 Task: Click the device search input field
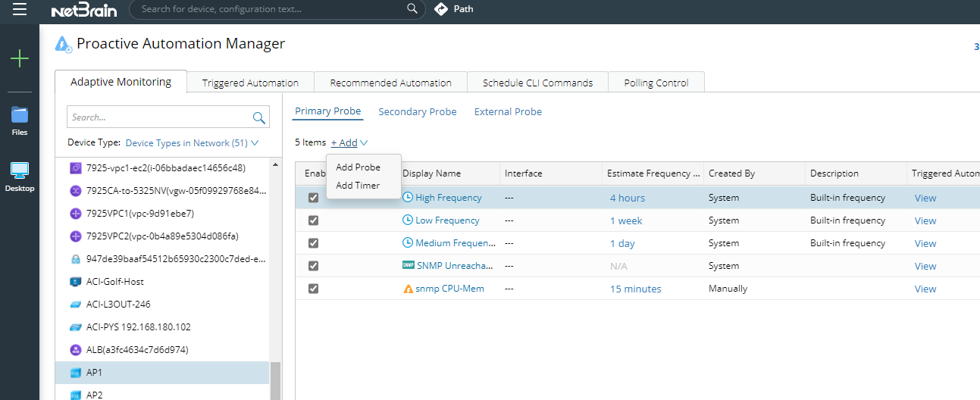(159, 117)
